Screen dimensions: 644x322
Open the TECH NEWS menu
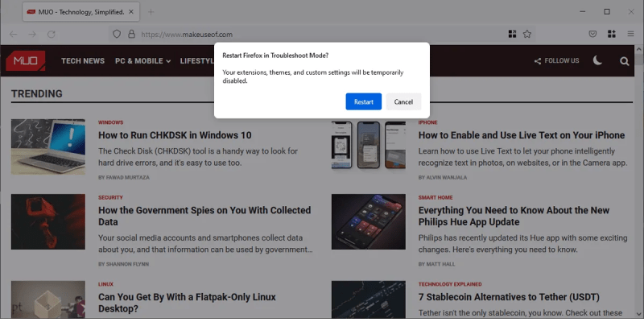pos(83,61)
